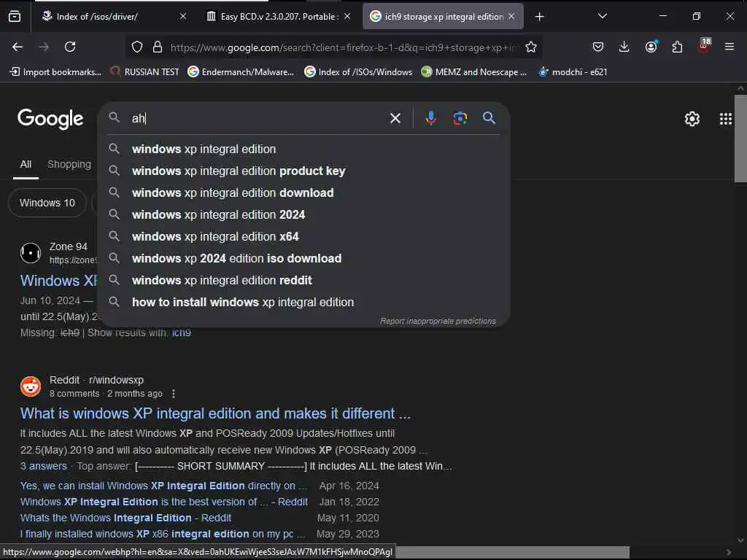Open Reddit result three-dot menu
This screenshot has height=560, width=747.
(x=174, y=394)
